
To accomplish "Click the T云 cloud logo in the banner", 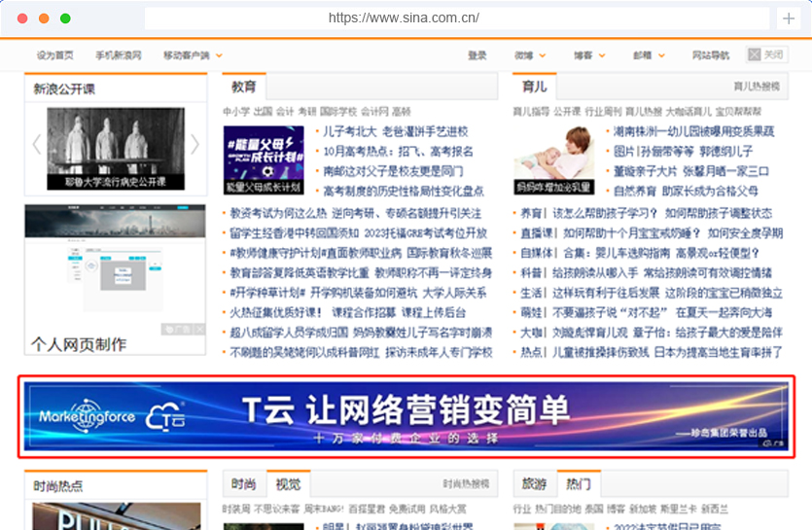I will [165, 418].
